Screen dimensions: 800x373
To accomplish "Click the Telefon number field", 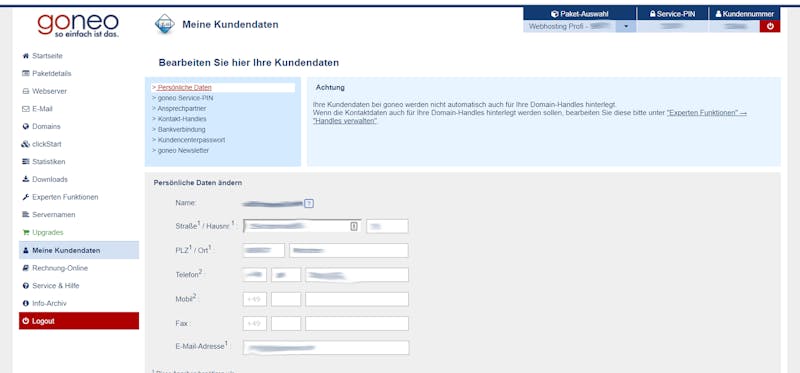I will click(x=357, y=275).
